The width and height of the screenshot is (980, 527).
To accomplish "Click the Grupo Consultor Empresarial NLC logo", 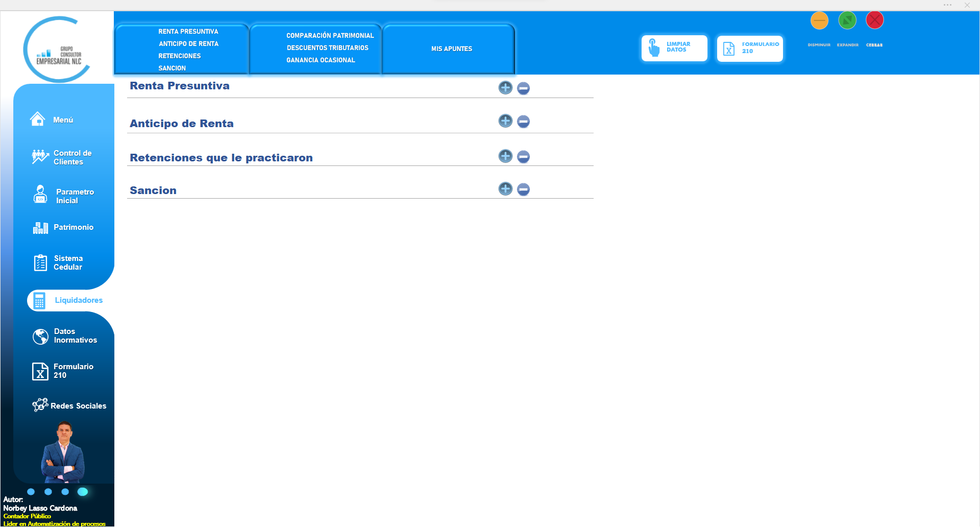I will (x=57, y=50).
